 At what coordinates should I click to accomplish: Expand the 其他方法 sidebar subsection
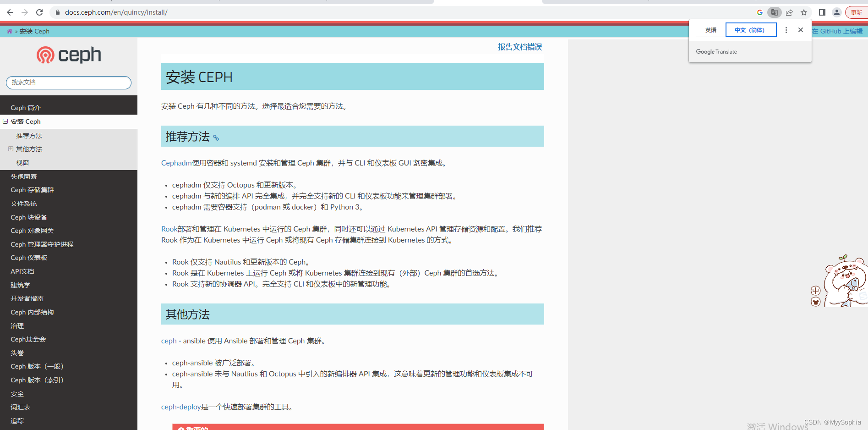tap(11, 149)
